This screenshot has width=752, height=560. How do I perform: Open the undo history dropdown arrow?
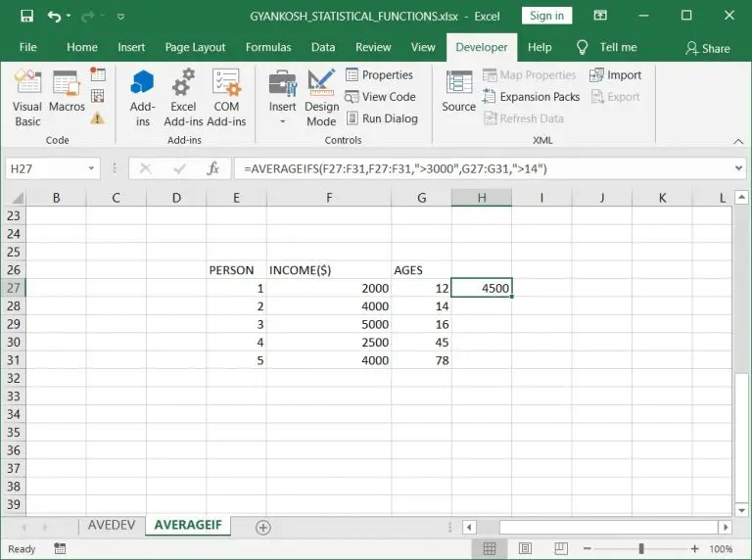[x=69, y=17]
